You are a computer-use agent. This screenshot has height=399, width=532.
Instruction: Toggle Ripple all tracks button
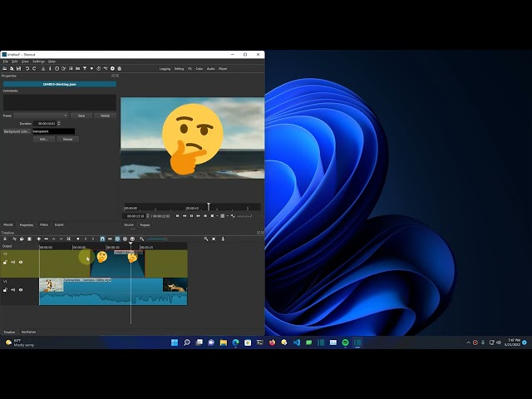pyautogui.click(x=125, y=239)
